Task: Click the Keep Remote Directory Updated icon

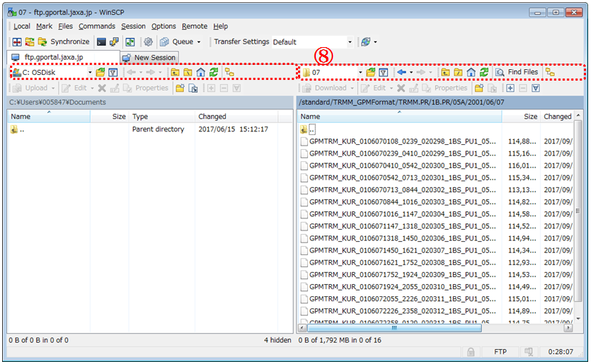Action: (130, 42)
